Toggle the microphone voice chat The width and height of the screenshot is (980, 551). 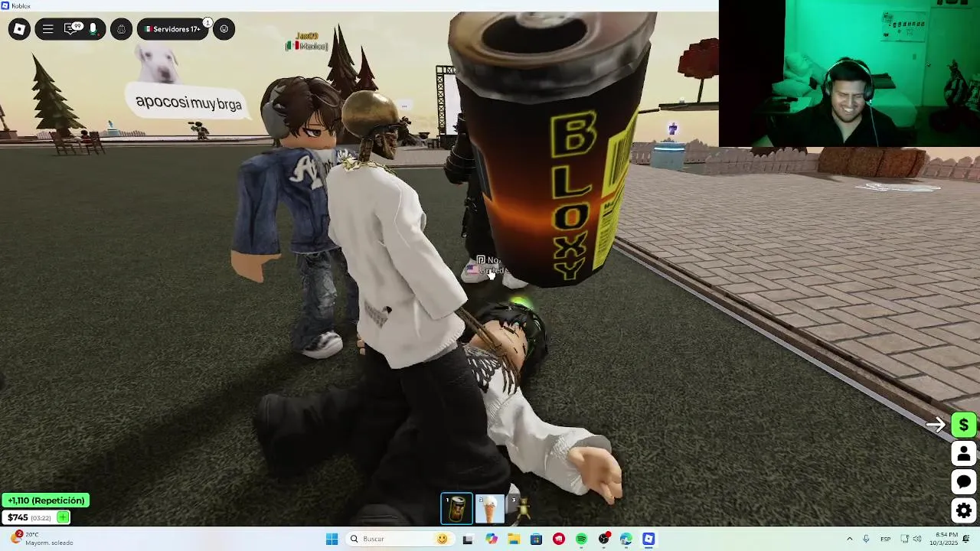[x=93, y=29]
